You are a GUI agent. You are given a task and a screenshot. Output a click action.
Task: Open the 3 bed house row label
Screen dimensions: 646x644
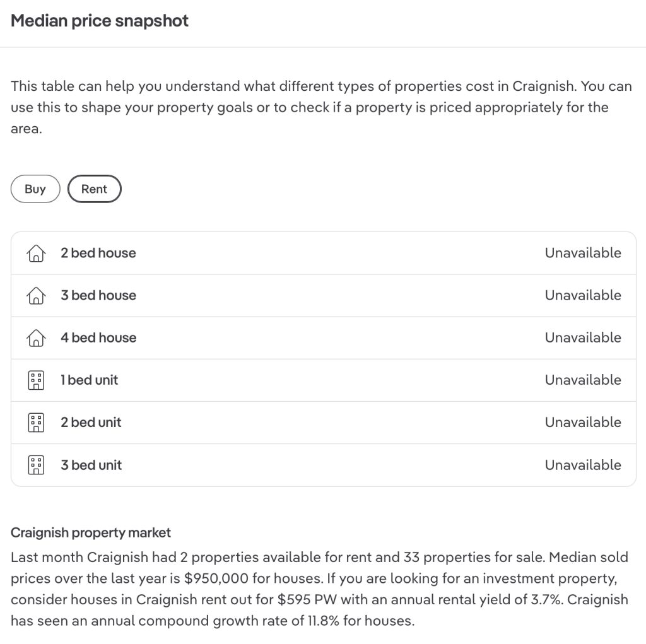[98, 295]
